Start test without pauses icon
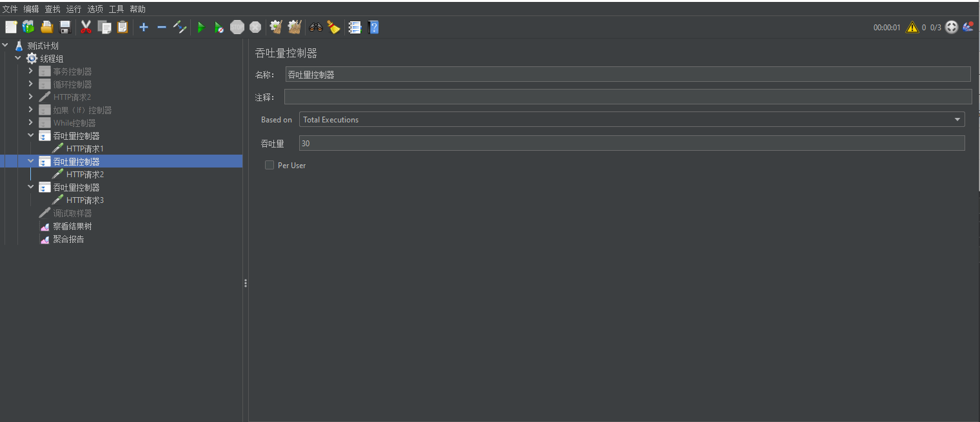This screenshot has height=422, width=980. [x=219, y=27]
